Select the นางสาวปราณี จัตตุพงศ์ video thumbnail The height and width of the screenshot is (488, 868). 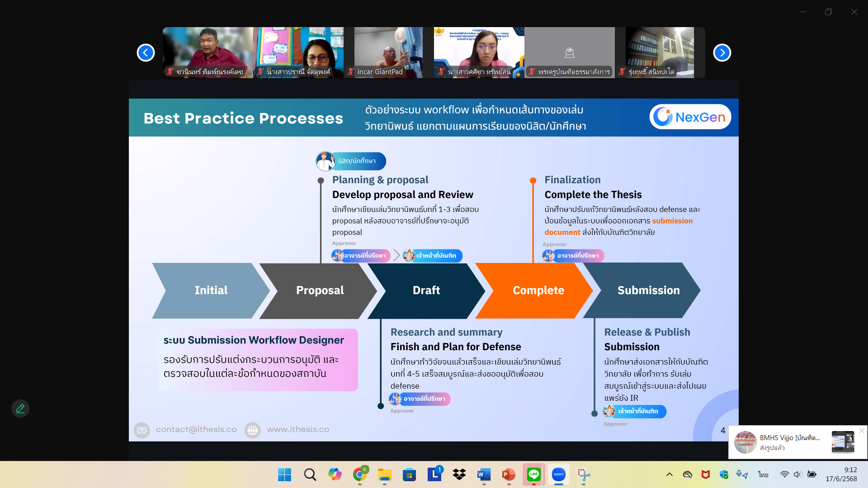(298, 52)
